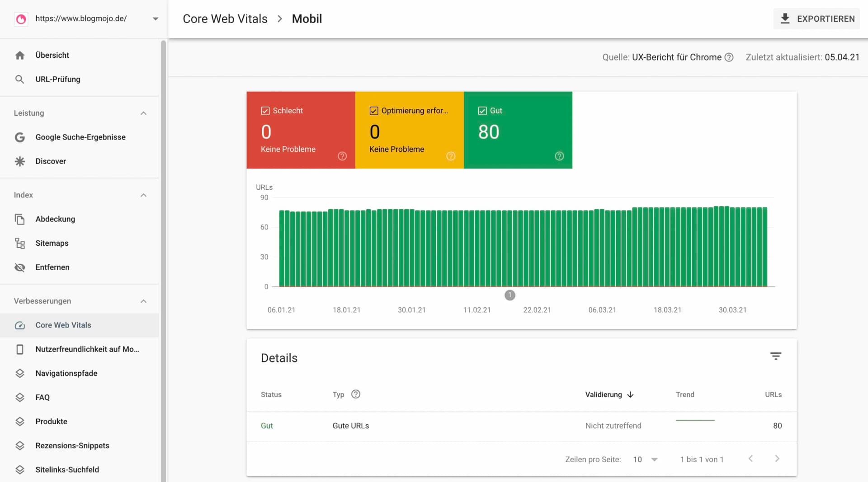The width and height of the screenshot is (868, 482).
Task: Toggle the Optimierung erforderlich checkbox
Action: coord(373,110)
